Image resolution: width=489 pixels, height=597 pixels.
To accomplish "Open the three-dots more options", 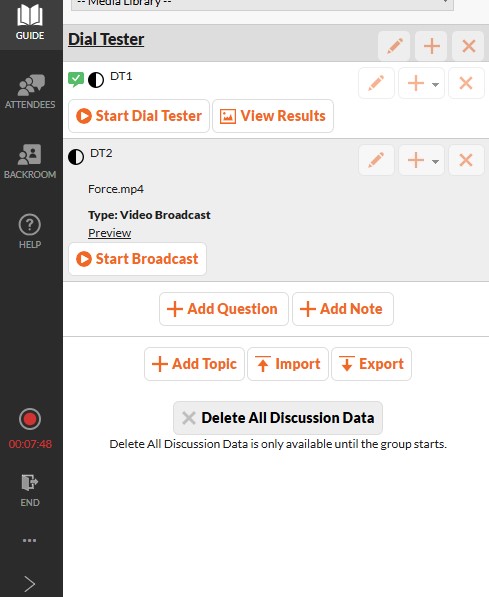I will pyautogui.click(x=29, y=540).
